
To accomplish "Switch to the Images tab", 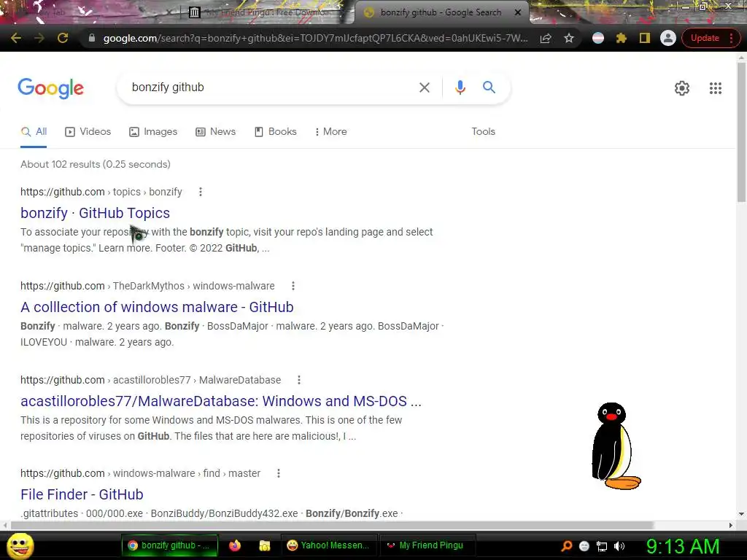I will tap(153, 132).
